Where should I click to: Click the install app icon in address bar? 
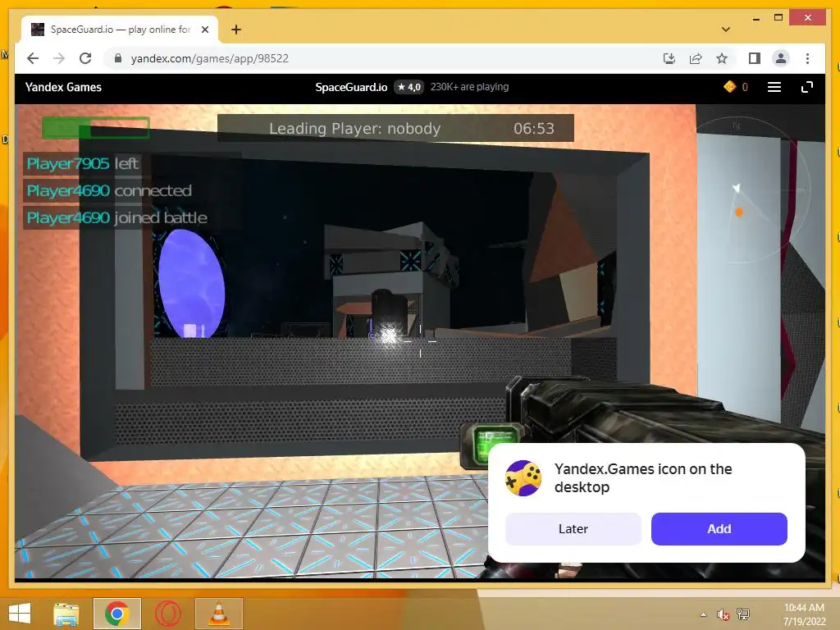(669, 58)
